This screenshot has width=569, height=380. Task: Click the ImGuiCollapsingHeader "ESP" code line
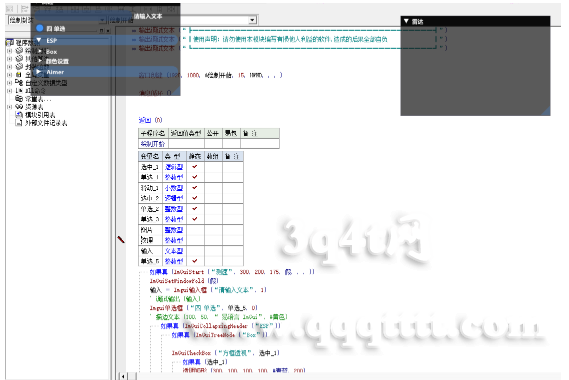220,326
